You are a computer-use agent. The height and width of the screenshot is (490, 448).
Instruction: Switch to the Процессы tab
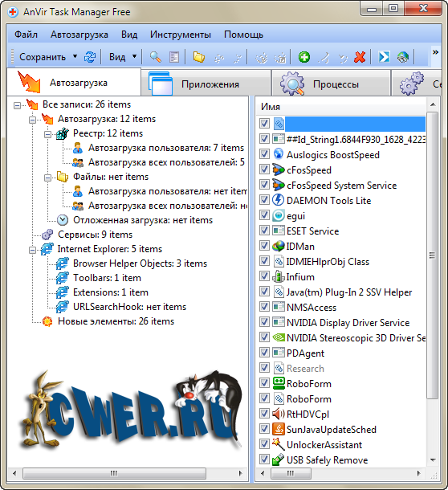(331, 84)
